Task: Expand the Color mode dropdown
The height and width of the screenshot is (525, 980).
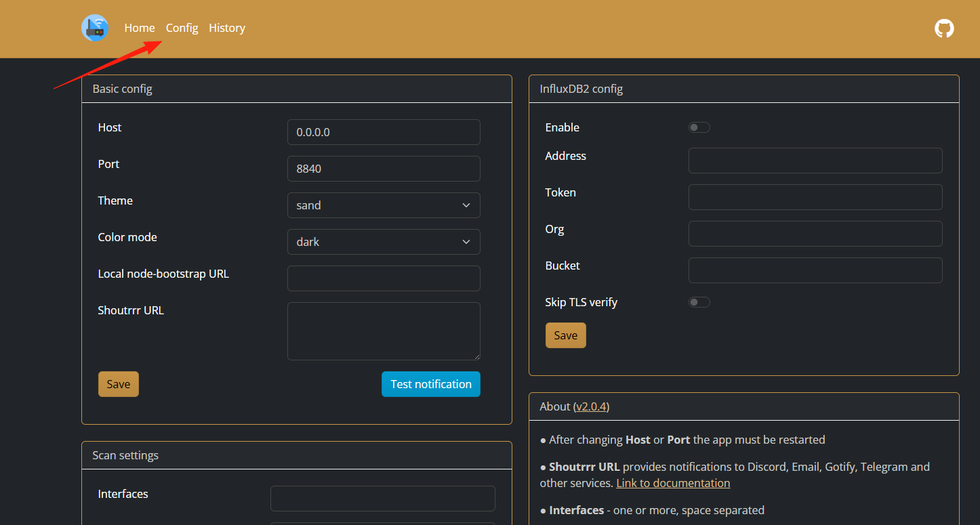Action: (x=384, y=242)
